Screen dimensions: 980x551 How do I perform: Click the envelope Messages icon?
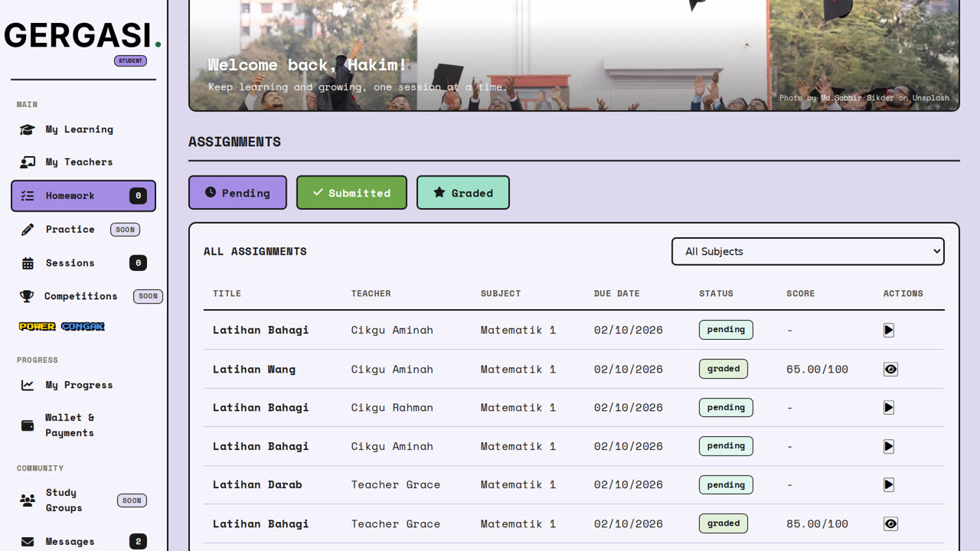28,542
